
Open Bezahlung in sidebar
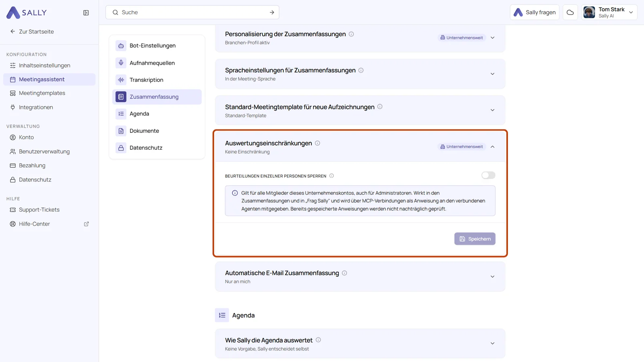click(x=49, y=166)
